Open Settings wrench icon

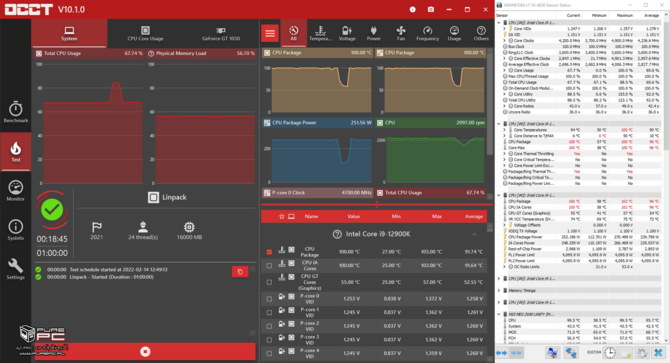click(16, 269)
